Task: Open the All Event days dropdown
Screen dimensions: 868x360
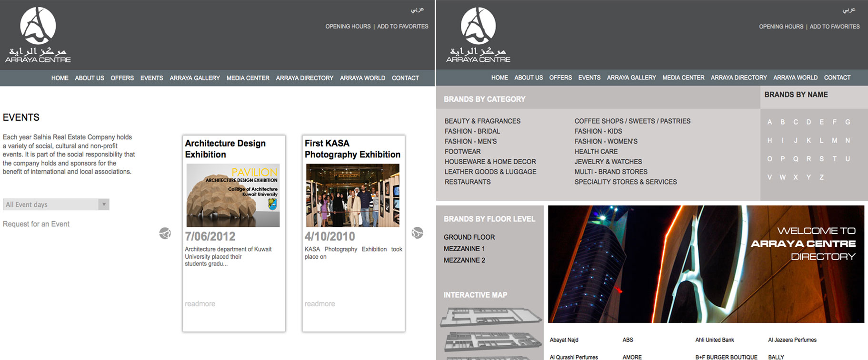Action: tap(56, 204)
